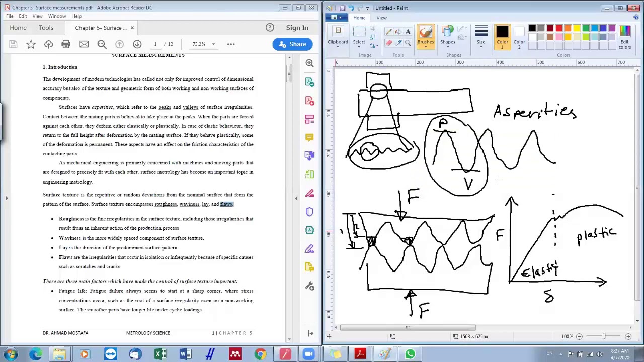Viewport: 644px width, 362px height.
Task: Expand Clipboard dropdown in Paint
Action: coord(338,46)
